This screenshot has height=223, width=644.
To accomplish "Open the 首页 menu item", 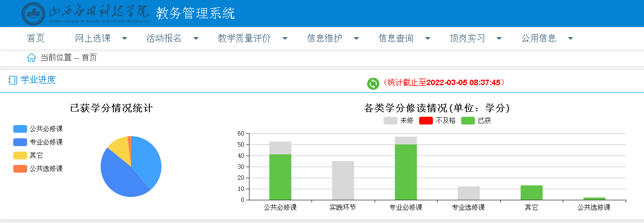I will pos(36,39).
